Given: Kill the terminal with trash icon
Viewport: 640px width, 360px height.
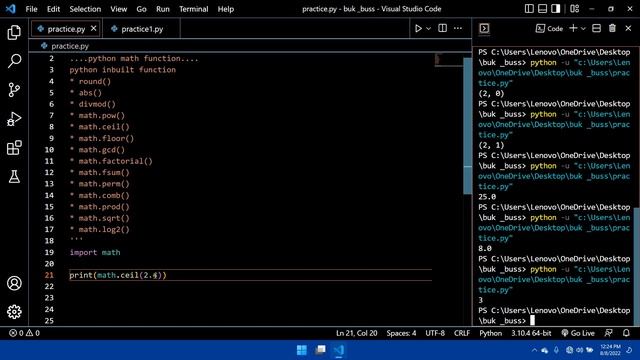Looking at the screenshot, I should click(612, 28).
